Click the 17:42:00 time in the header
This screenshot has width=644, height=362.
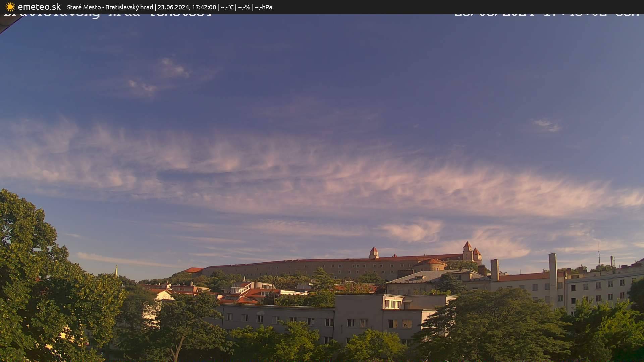click(x=204, y=7)
